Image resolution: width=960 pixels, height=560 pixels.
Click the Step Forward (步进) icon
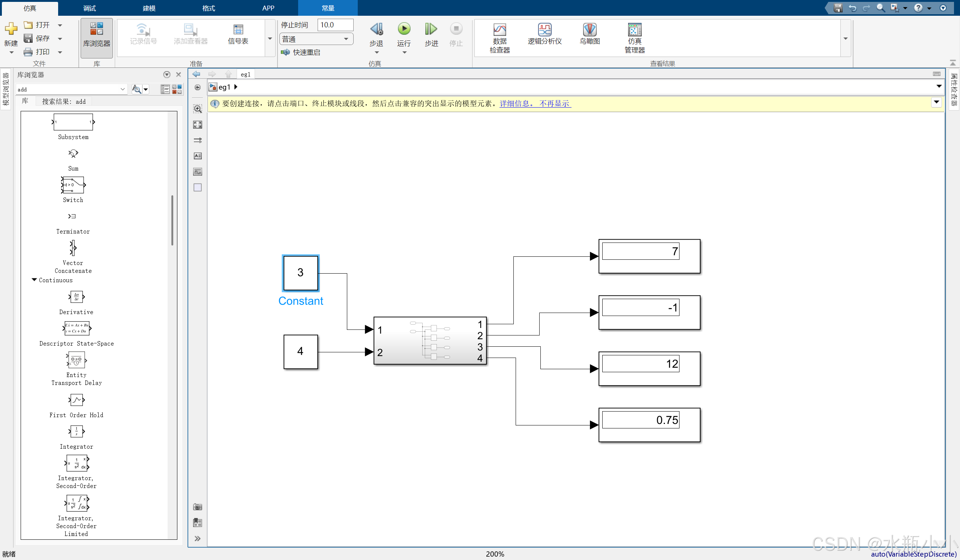coord(431,29)
